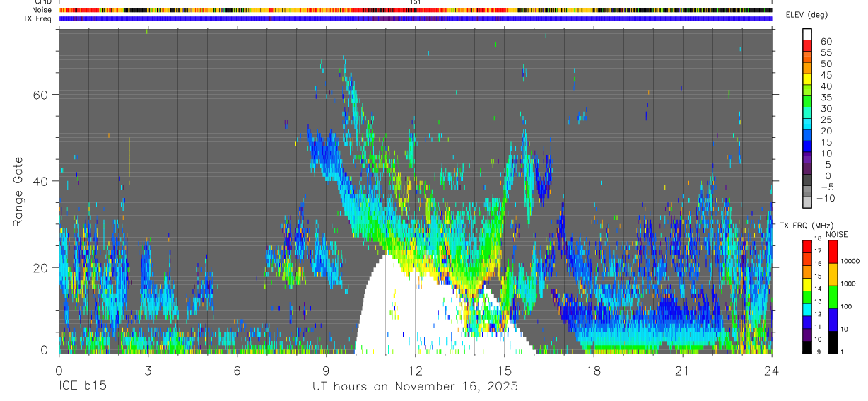Pick the blue swatch in NOISE legend
This screenshot has width=868, height=401.
[x=833, y=319]
